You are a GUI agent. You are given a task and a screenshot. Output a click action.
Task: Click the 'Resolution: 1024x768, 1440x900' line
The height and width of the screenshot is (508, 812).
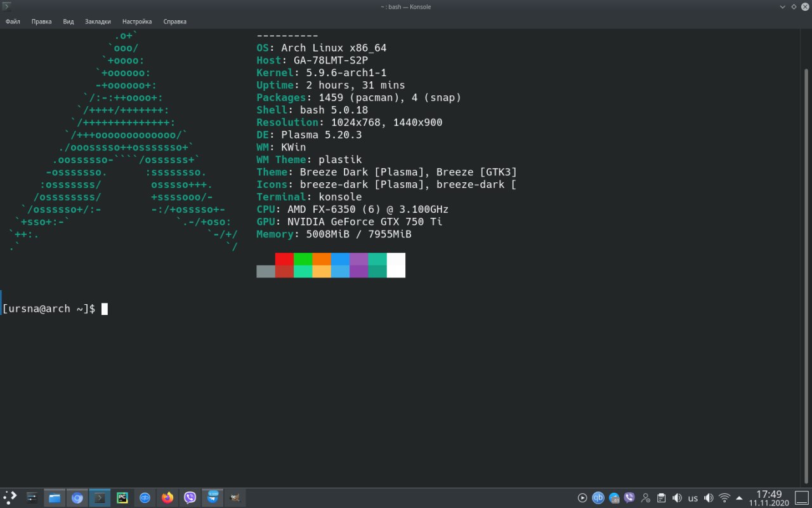pos(350,123)
